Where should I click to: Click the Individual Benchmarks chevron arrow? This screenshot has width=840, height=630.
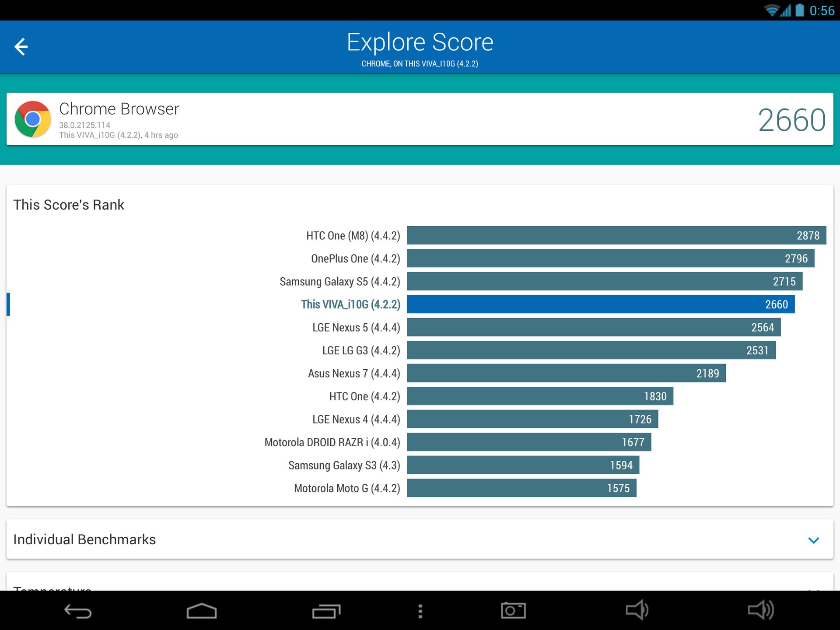click(813, 540)
